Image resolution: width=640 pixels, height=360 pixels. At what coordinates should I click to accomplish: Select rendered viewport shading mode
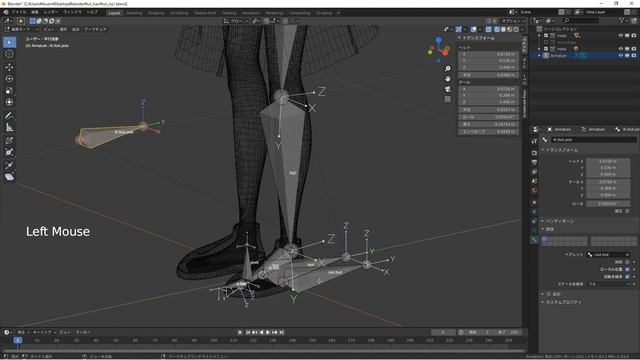(x=516, y=29)
